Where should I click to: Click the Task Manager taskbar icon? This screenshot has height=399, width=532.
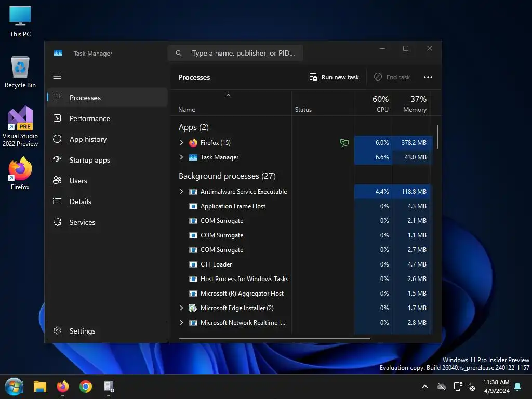click(x=109, y=387)
